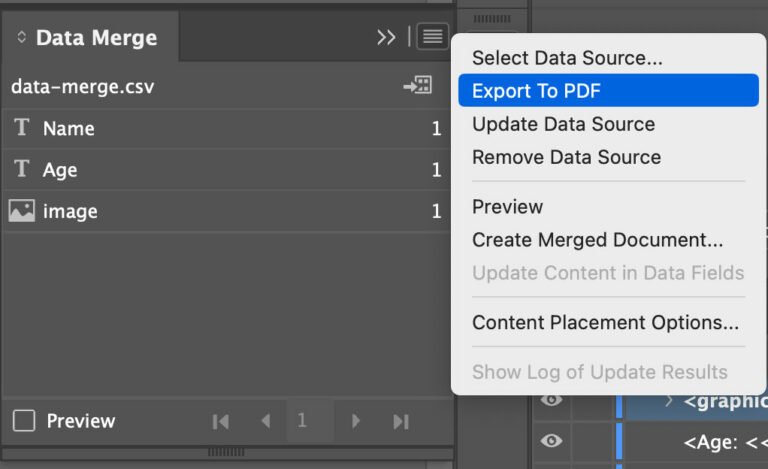Select Create Merged Document from menu
Image resolution: width=768 pixels, height=469 pixels.
pyautogui.click(x=597, y=240)
